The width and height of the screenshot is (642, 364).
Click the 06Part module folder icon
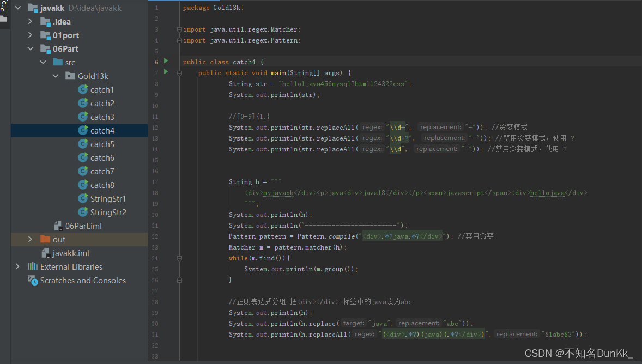[45, 48]
